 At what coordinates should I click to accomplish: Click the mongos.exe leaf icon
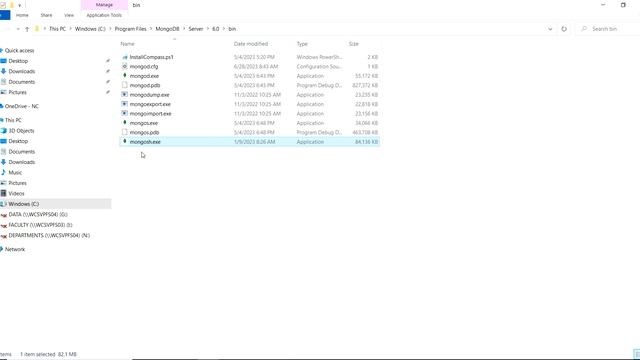coord(125,122)
